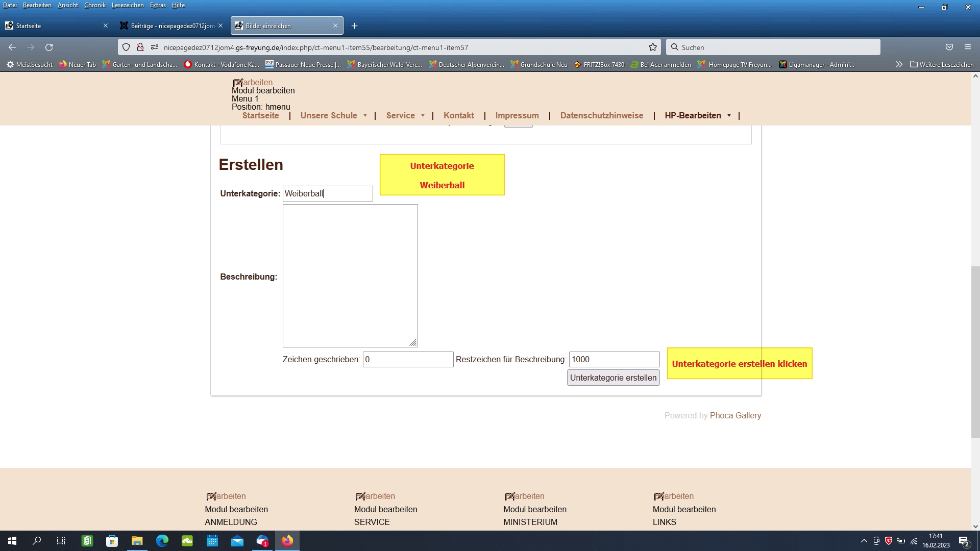
Task: Open the Phoca Gallery link
Action: 735,416
